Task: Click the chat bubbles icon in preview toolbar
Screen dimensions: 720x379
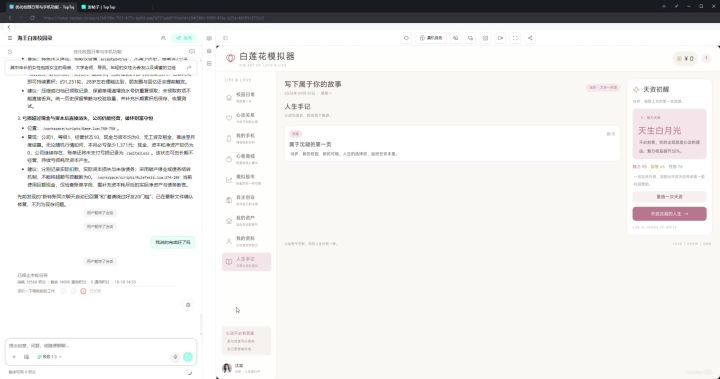Action: (x=470, y=38)
